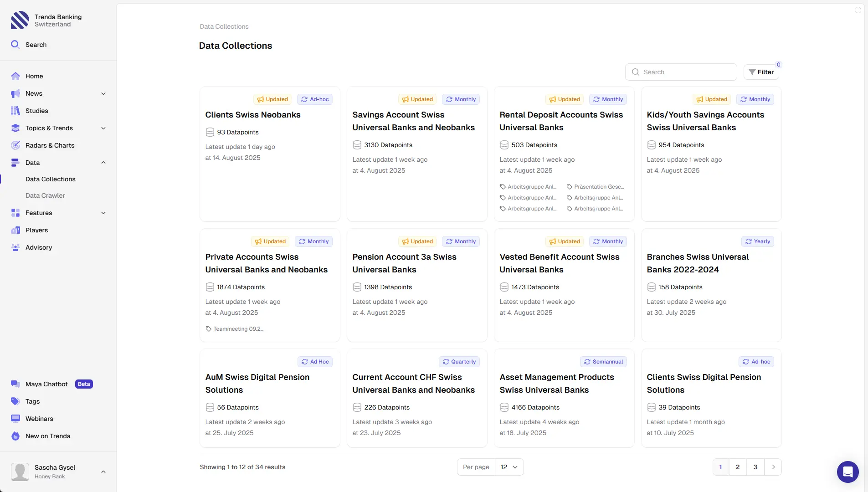Collapse the Data section chevron
Image resolution: width=868 pixels, height=492 pixels.
pyautogui.click(x=103, y=163)
